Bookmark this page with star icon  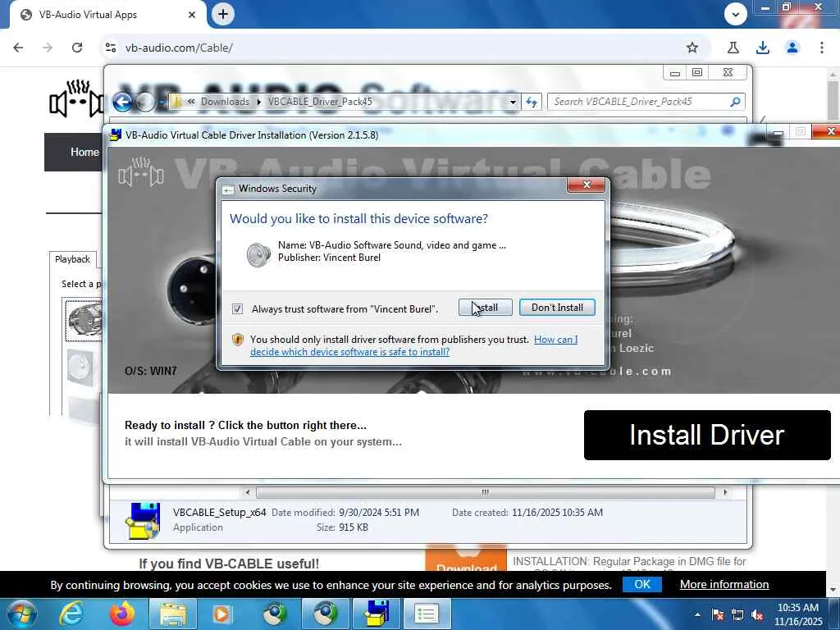tap(692, 48)
